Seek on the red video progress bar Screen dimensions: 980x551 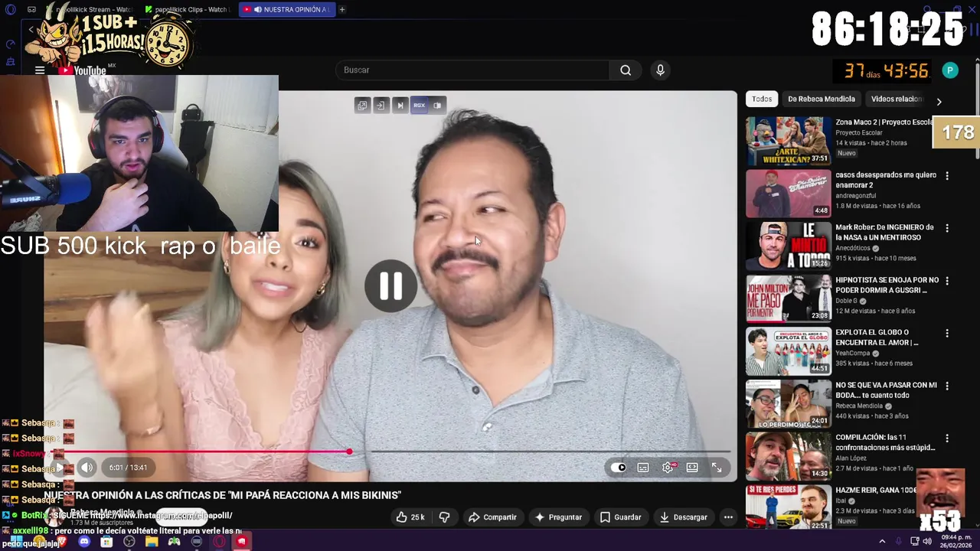click(x=390, y=452)
